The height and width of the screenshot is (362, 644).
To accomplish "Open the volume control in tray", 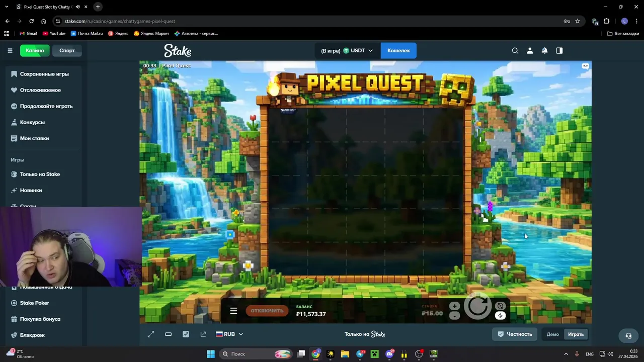I will (610, 354).
